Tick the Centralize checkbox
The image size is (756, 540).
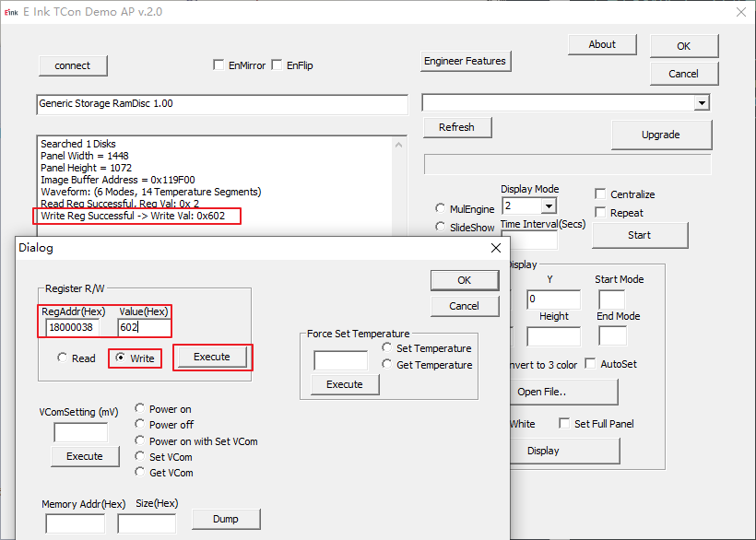tap(600, 194)
